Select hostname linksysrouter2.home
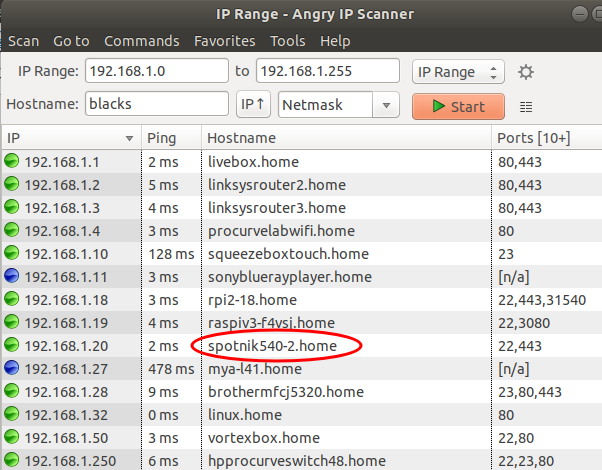Viewport: 602px width, 470px height. point(277,185)
